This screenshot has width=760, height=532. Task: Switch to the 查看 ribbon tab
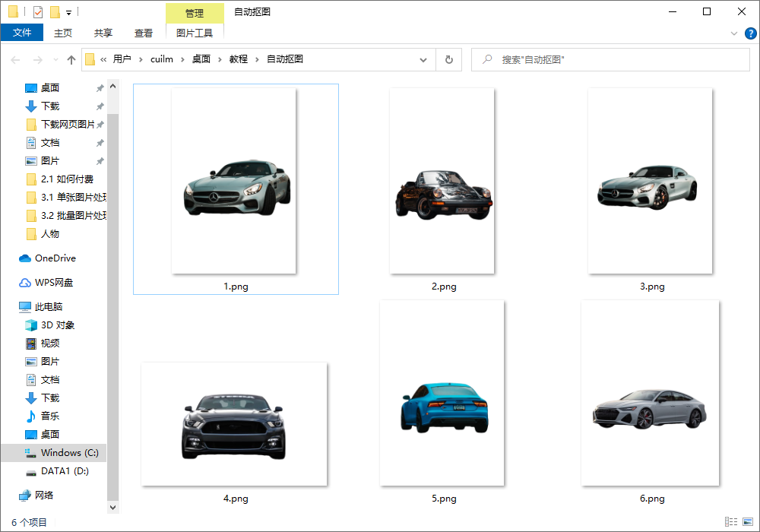point(144,33)
